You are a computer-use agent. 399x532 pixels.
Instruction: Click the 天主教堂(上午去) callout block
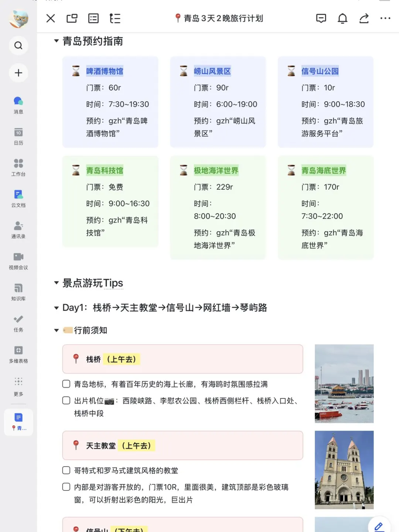(x=183, y=445)
